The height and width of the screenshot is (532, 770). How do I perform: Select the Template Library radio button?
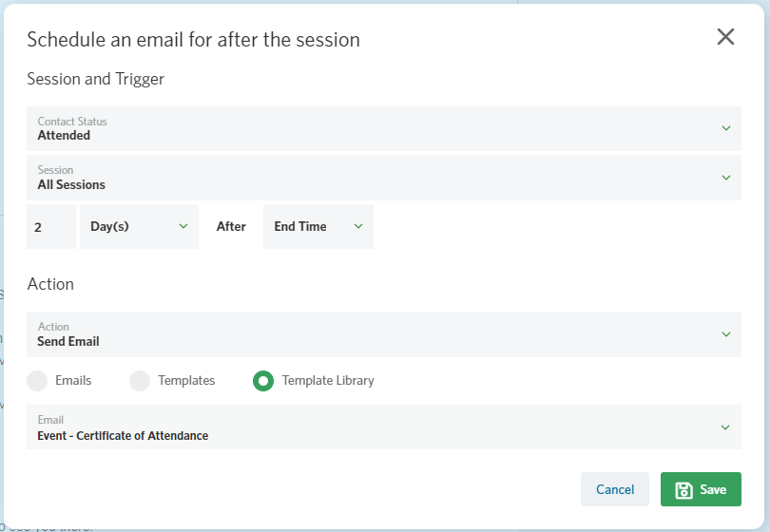pos(263,381)
